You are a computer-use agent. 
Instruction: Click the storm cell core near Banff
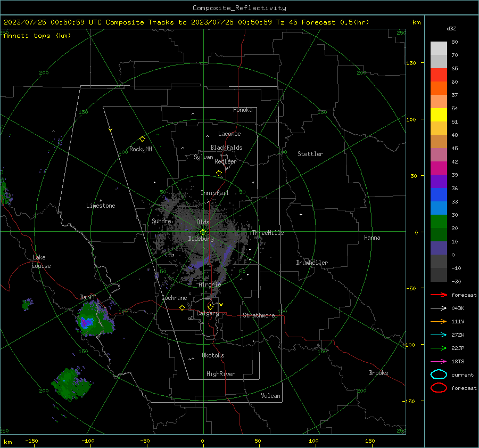tap(86, 322)
